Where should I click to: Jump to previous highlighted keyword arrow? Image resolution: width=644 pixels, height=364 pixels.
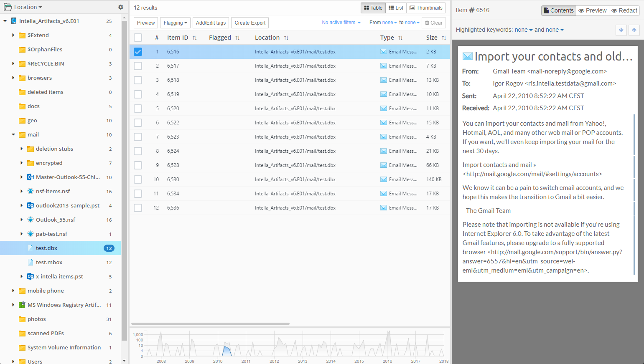coord(634,30)
